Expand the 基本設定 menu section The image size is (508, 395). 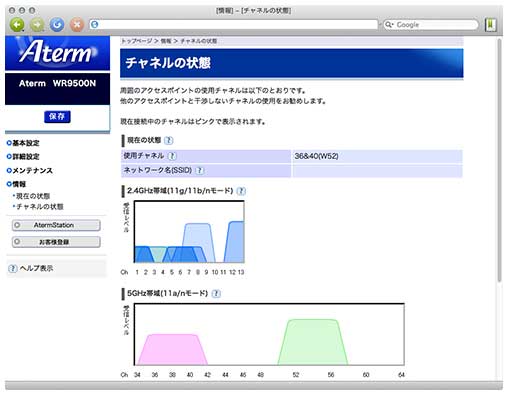click(23, 143)
